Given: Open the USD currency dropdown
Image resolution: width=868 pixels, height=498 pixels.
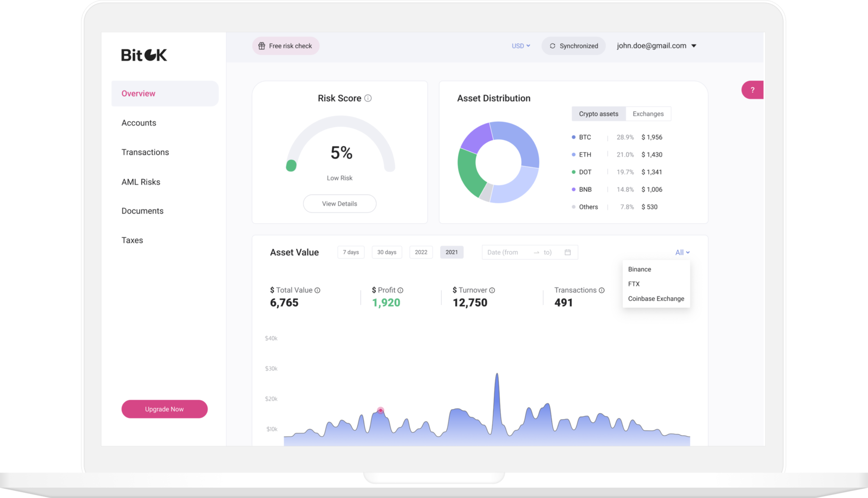Looking at the screenshot, I should coord(521,46).
